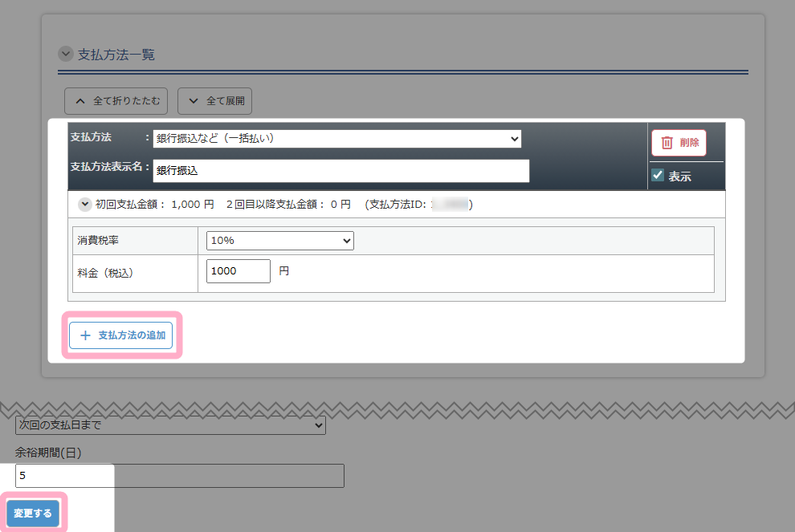The height and width of the screenshot is (532, 795).
Task: Toggle the round chevron beside 初回支払金額
Action: point(84,205)
